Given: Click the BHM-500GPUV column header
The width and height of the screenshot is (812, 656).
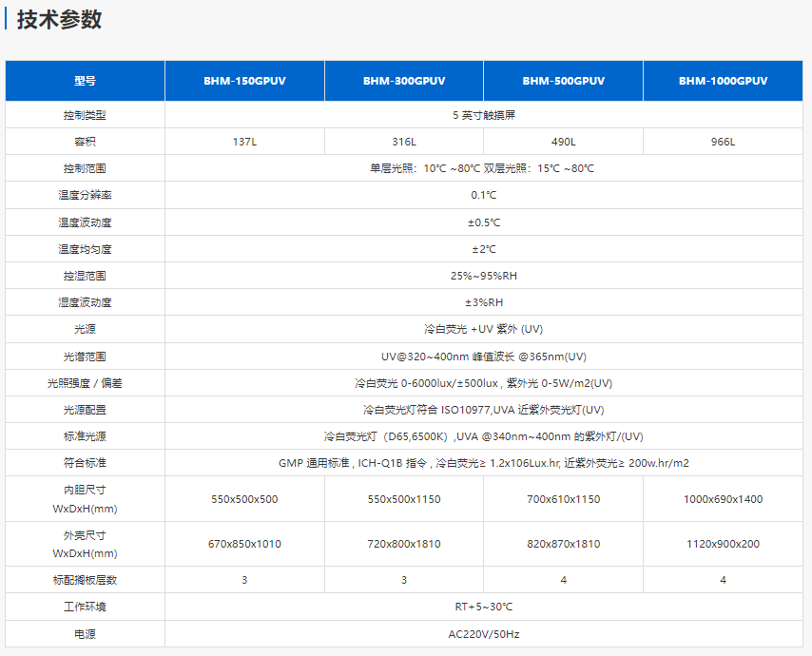Looking at the screenshot, I should (563, 81).
